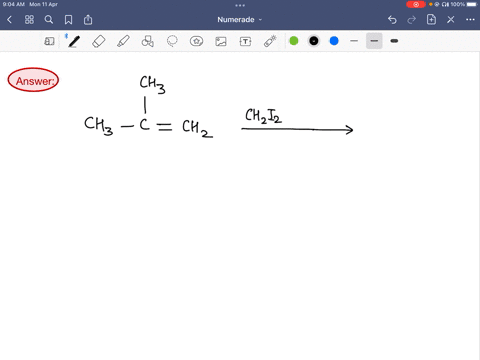Open the Numerade document title dropdown
Viewport: 480px width, 360px height.
(x=240, y=20)
